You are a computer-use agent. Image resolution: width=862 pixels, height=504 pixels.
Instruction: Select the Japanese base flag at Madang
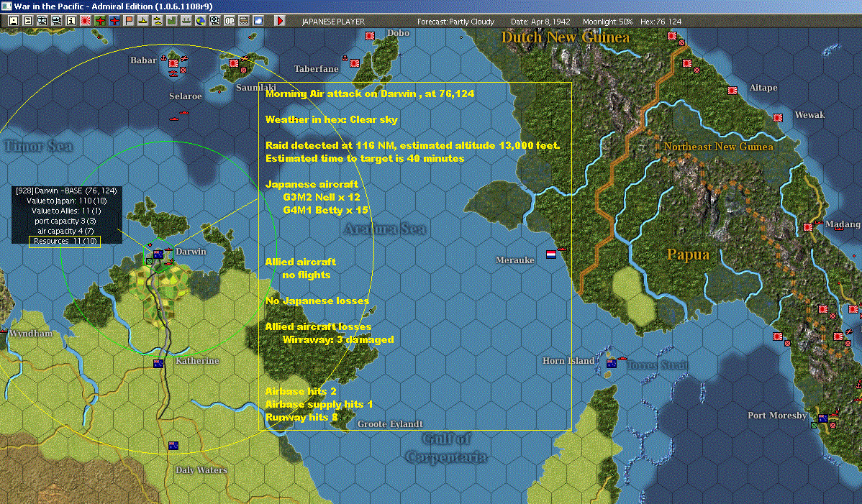(808, 226)
